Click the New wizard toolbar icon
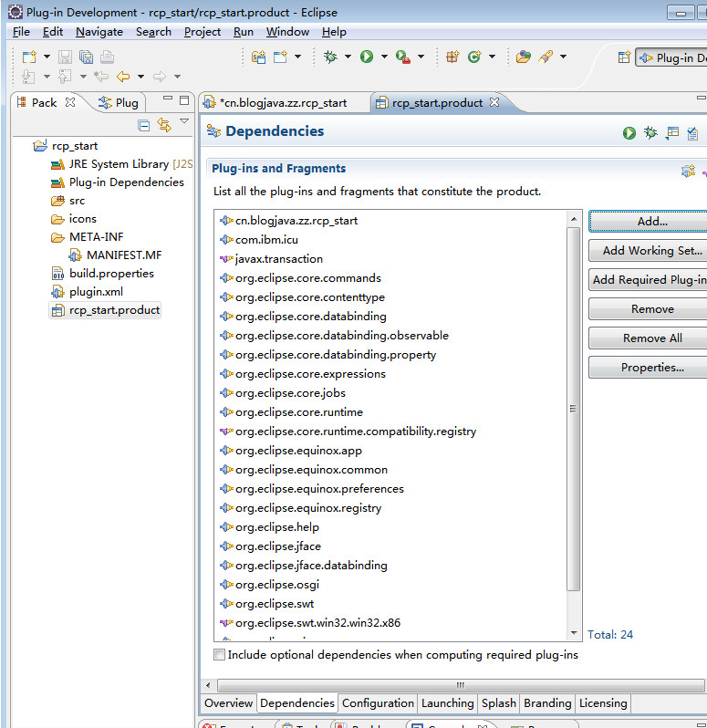Image resolution: width=707 pixels, height=728 pixels. click(29, 57)
